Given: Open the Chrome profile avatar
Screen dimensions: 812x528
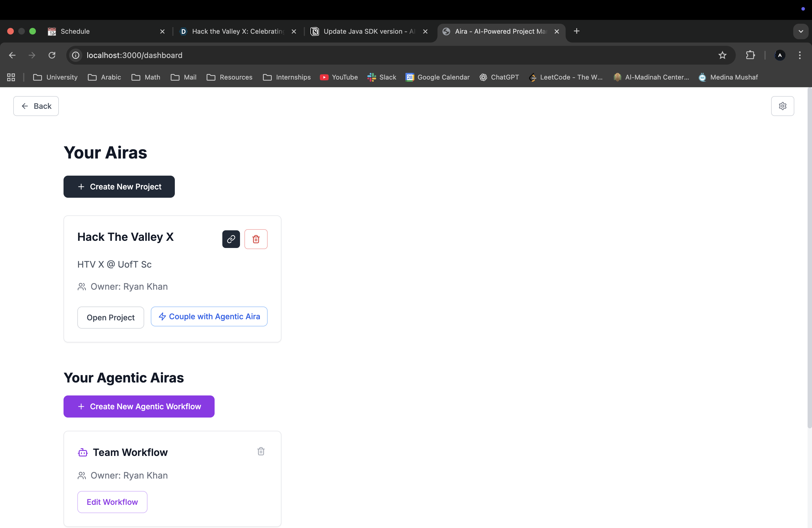Looking at the screenshot, I should (780, 55).
